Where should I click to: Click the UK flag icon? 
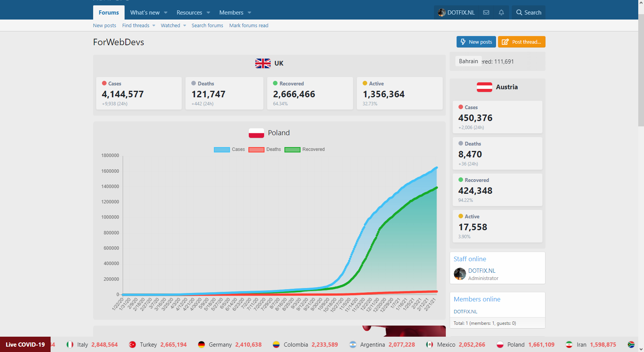263,63
